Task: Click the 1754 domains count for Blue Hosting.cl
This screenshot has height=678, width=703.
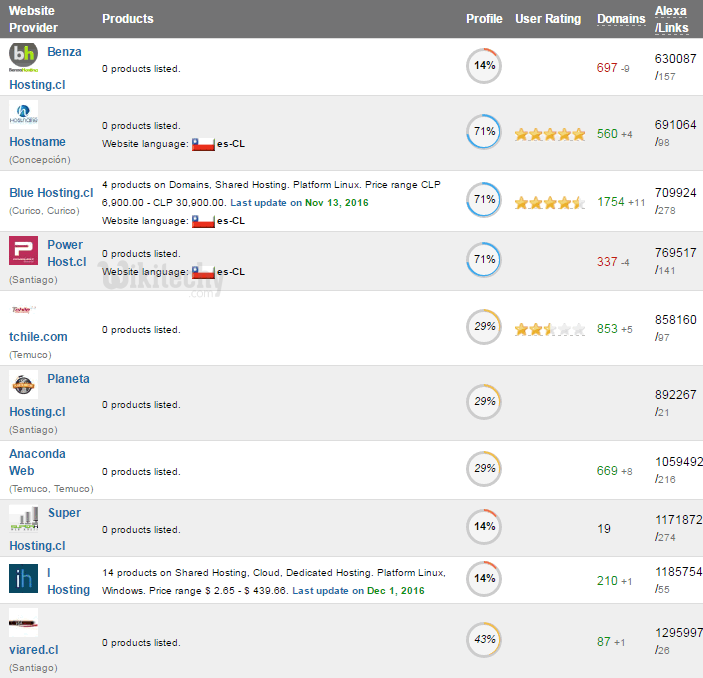Action: pyautogui.click(x=611, y=202)
